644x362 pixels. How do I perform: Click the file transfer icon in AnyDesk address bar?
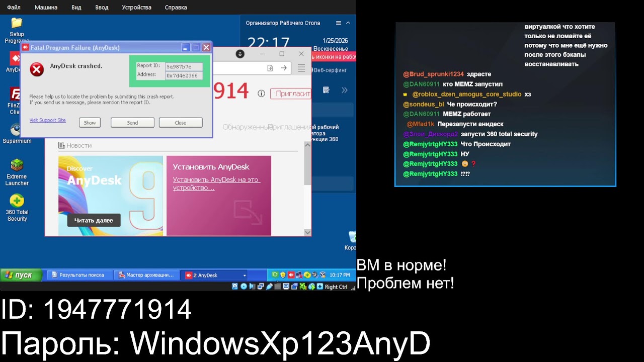270,68
